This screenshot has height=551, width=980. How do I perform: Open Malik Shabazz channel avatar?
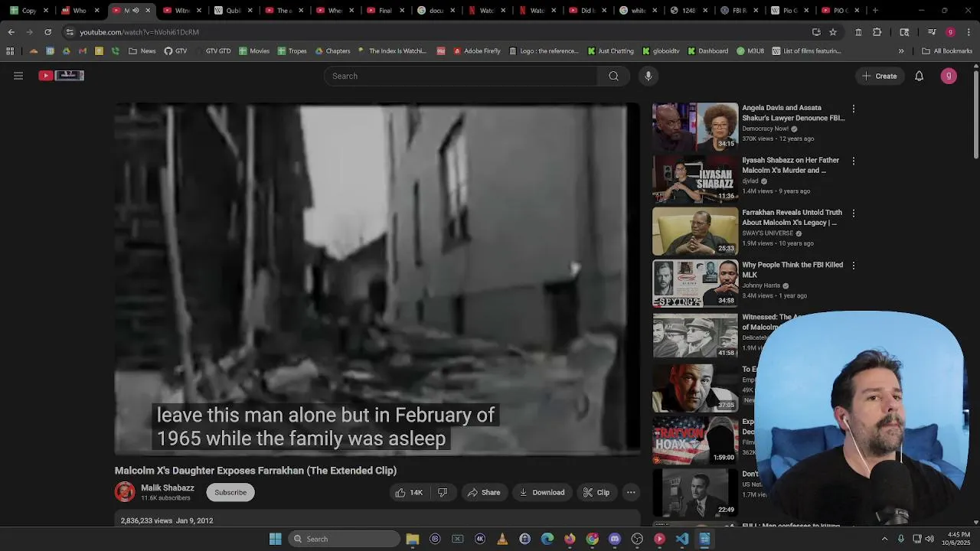coord(125,491)
